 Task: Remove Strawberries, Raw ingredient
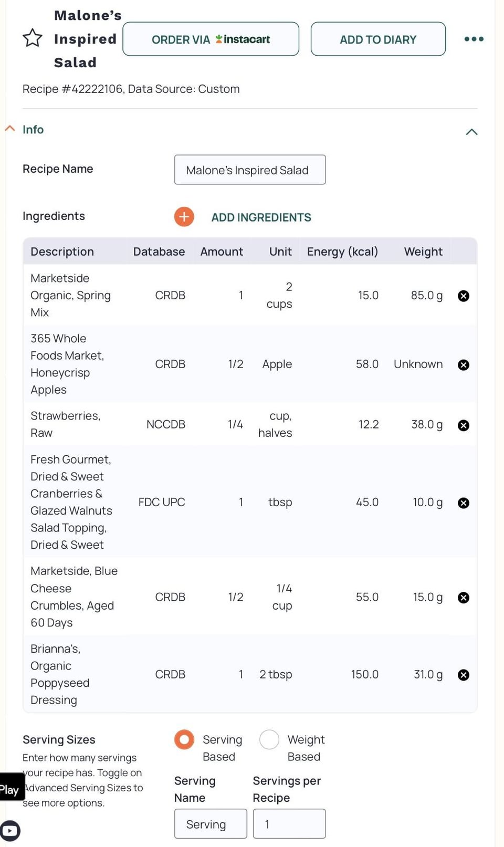464,425
